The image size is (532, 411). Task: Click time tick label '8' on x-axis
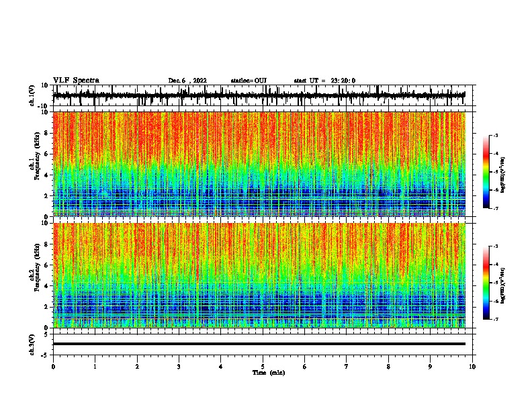pos(388,367)
